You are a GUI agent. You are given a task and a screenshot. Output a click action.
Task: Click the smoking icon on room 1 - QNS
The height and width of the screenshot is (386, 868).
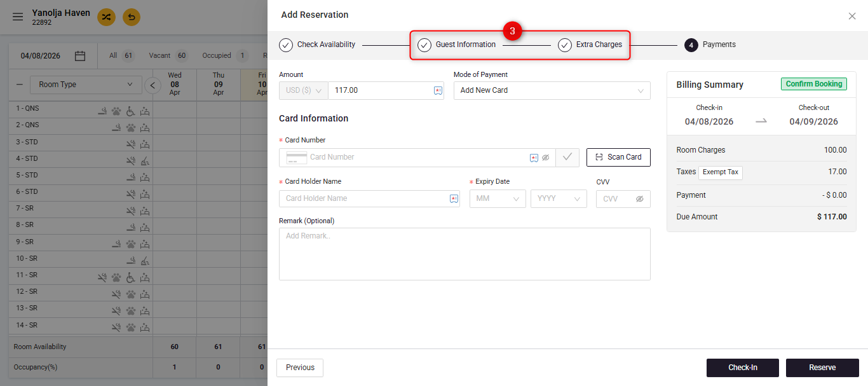[x=102, y=111]
